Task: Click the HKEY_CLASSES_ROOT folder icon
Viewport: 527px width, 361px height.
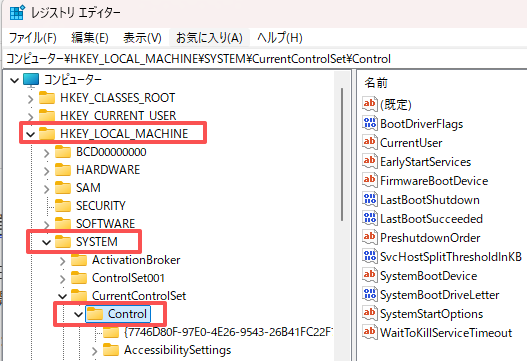Action: [47, 97]
